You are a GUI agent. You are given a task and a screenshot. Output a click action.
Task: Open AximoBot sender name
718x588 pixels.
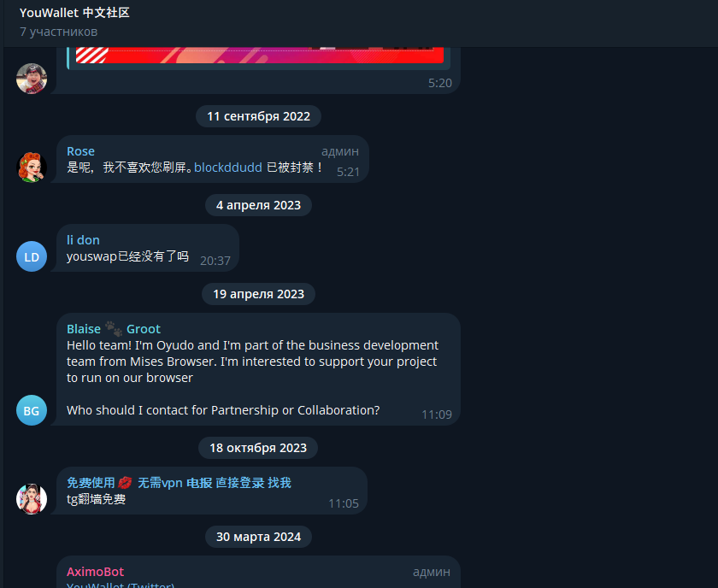[x=95, y=572]
